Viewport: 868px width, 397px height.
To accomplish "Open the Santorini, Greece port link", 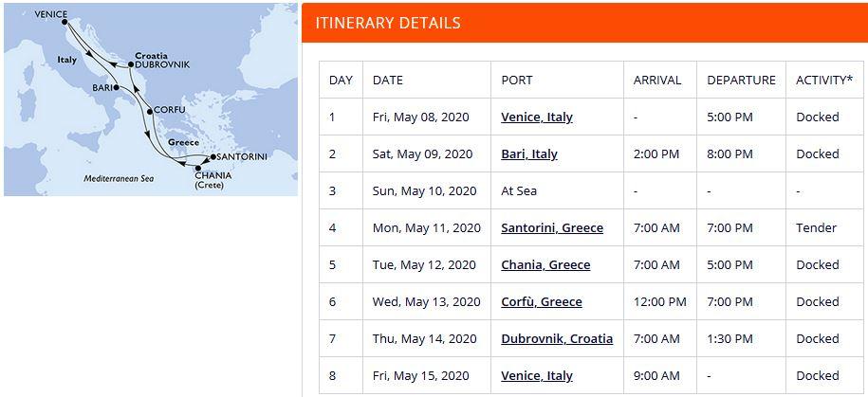I will click(552, 228).
